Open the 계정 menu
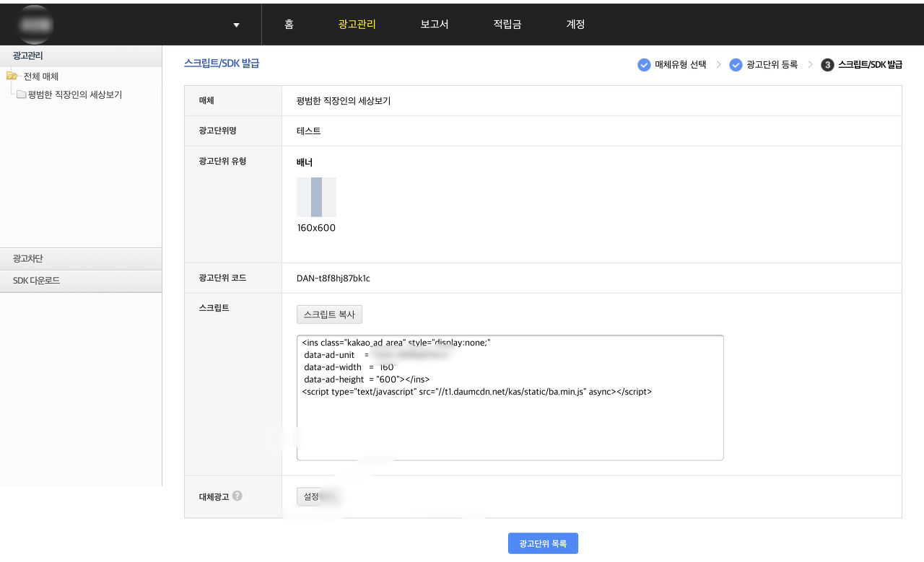 pos(575,25)
